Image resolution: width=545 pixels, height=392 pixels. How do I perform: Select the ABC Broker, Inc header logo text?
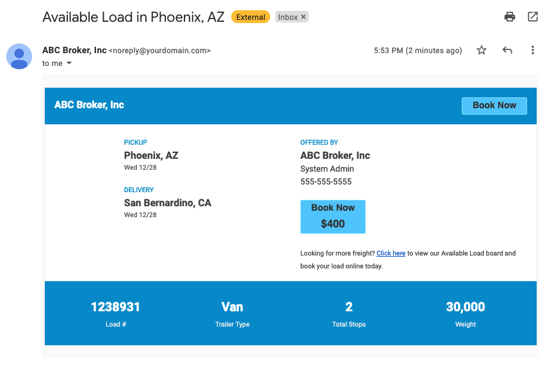coord(89,105)
